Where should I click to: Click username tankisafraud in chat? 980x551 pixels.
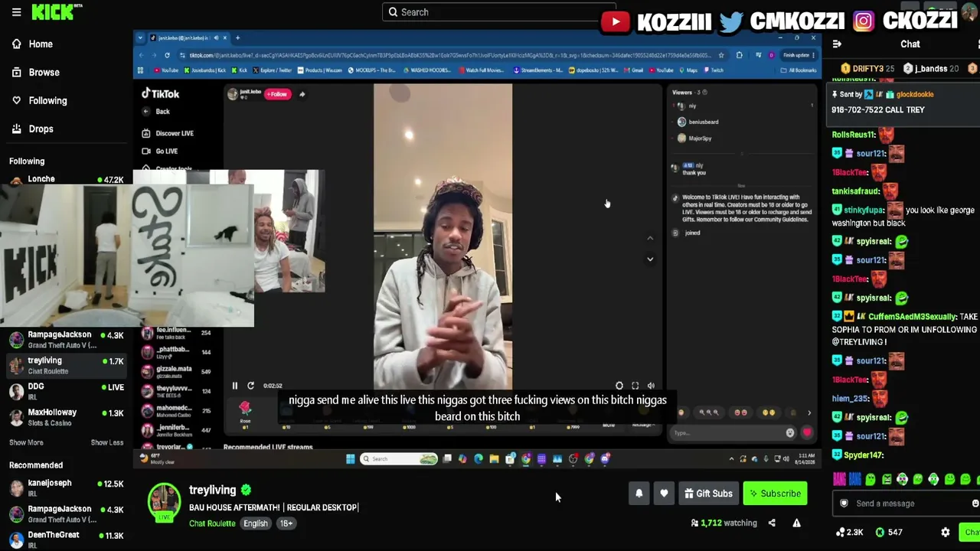click(856, 191)
